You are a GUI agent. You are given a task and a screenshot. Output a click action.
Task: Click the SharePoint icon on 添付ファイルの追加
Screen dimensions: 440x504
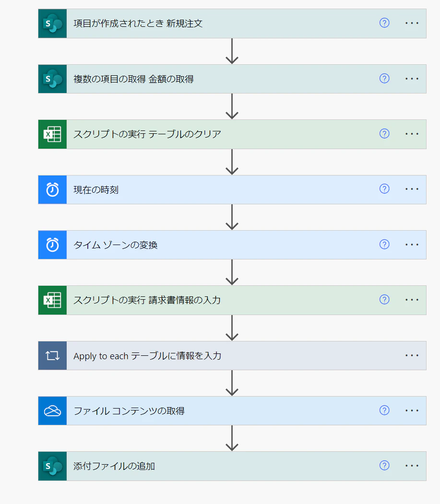[52, 466]
